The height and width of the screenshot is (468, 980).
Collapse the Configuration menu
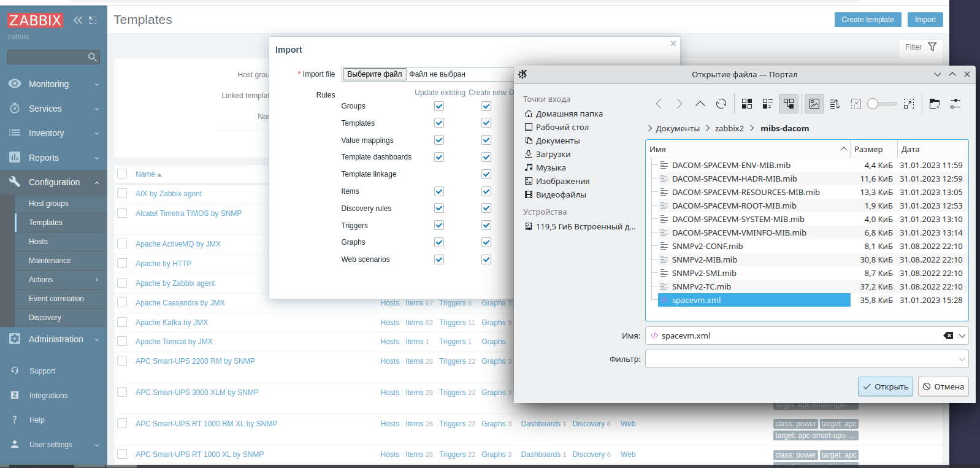pos(53,182)
